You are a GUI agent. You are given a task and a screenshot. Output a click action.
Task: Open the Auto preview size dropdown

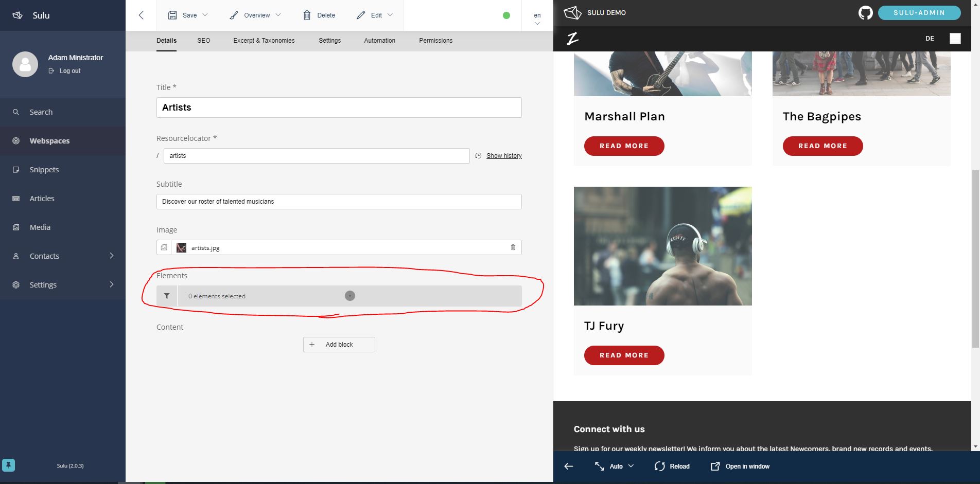[x=614, y=467]
